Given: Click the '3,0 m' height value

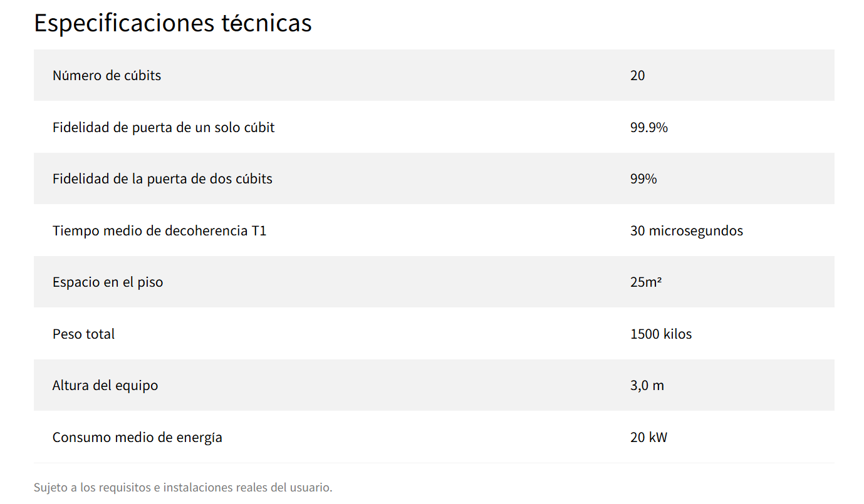Looking at the screenshot, I should (647, 386).
